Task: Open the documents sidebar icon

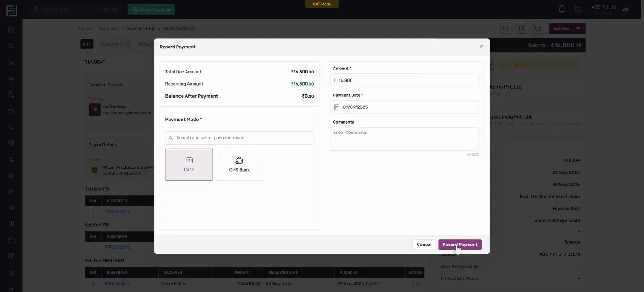Action: pyautogui.click(x=11, y=47)
